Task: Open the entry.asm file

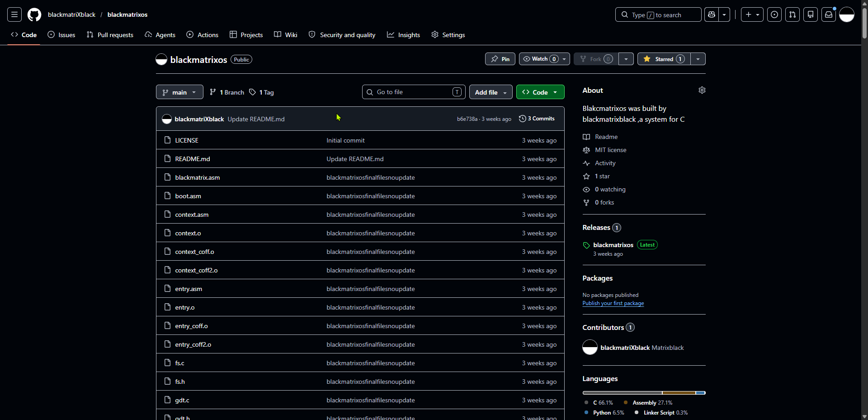Action: point(189,289)
